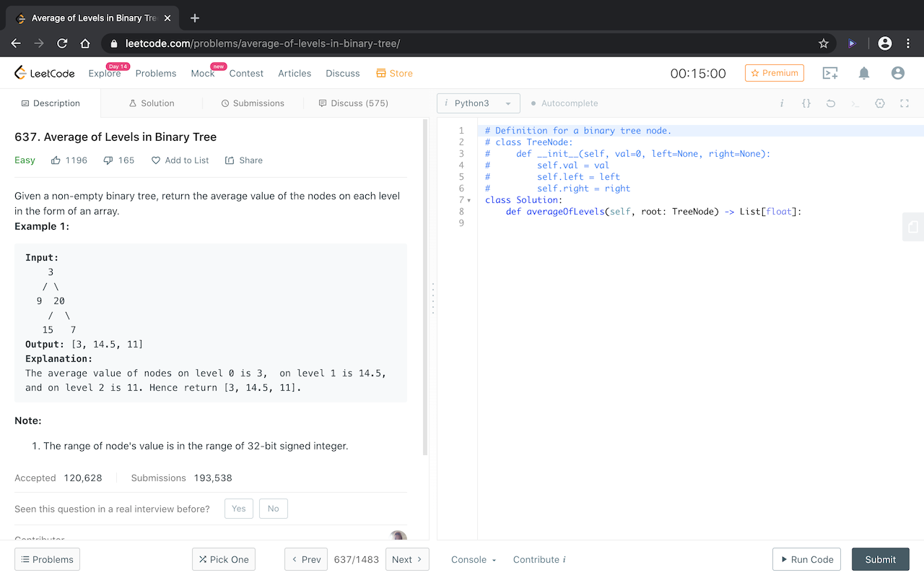The width and height of the screenshot is (924, 578).
Task: Open browser home page
Action: tap(85, 43)
